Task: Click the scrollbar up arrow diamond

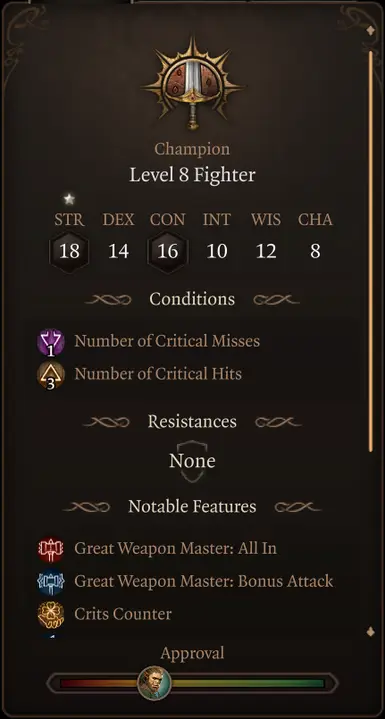Action: point(370,30)
